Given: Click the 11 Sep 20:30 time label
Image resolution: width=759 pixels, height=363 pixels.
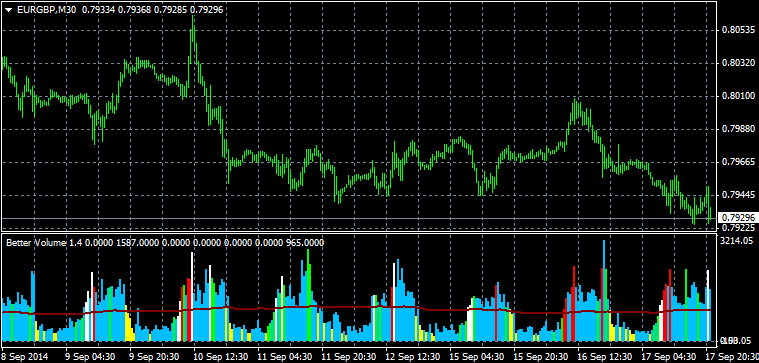Looking at the screenshot, I should tap(348, 356).
